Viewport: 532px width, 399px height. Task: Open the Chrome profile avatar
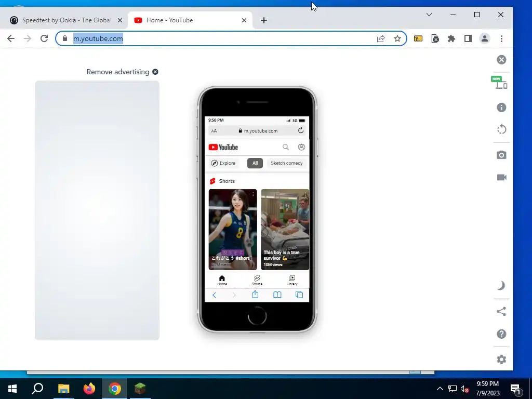pos(485,38)
